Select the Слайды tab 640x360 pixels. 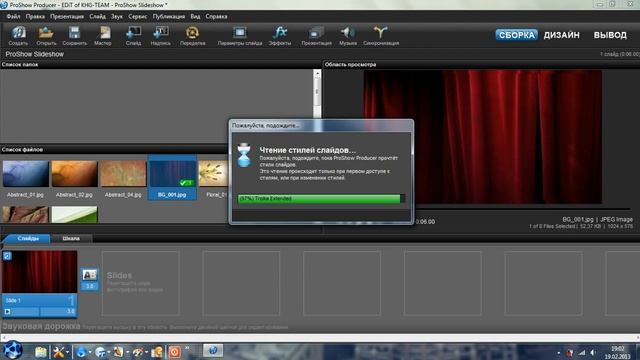pyautogui.click(x=28, y=238)
